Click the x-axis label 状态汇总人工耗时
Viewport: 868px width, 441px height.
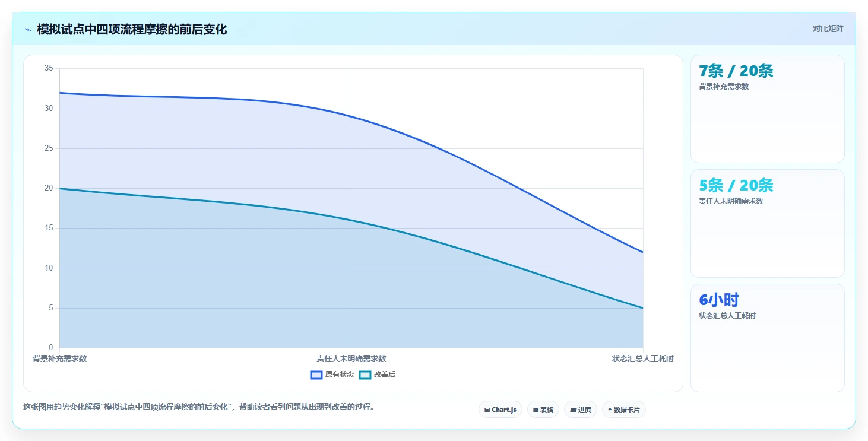click(x=643, y=358)
